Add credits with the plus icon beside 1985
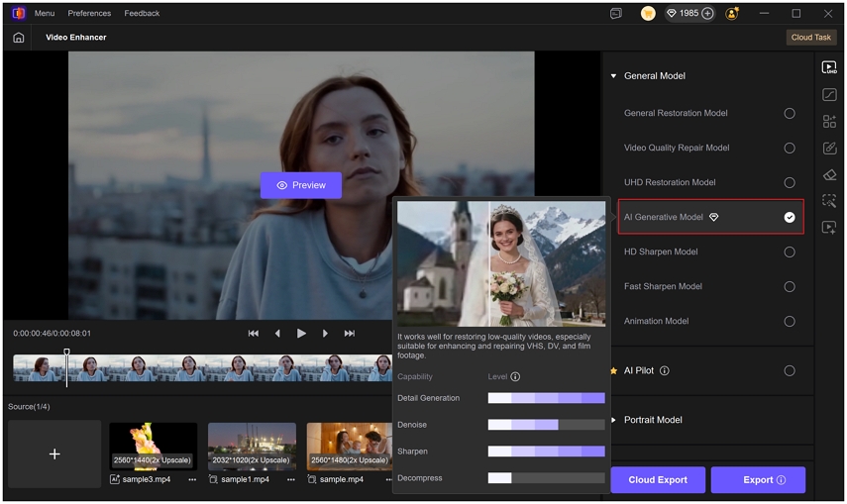 point(707,14)
